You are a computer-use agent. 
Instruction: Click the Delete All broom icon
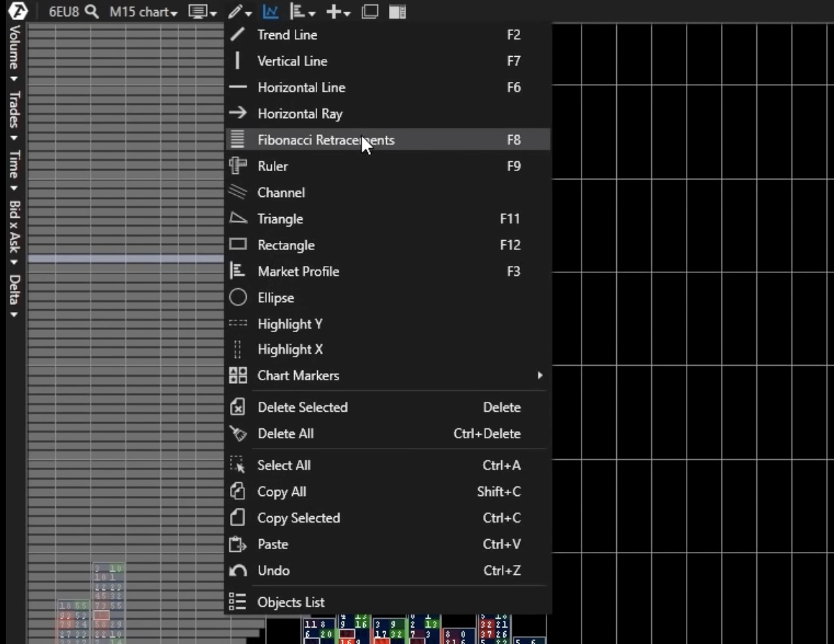coord(238,433)
